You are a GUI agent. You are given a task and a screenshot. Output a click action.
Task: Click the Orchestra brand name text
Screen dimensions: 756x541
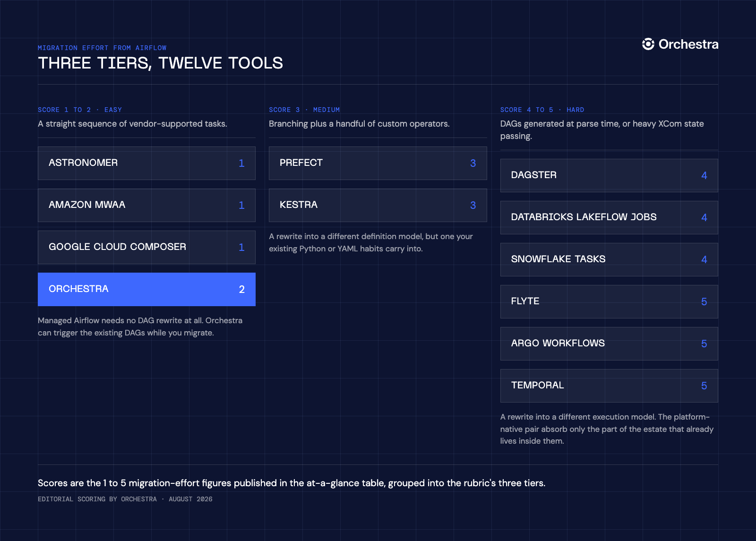tap(688, 44)
